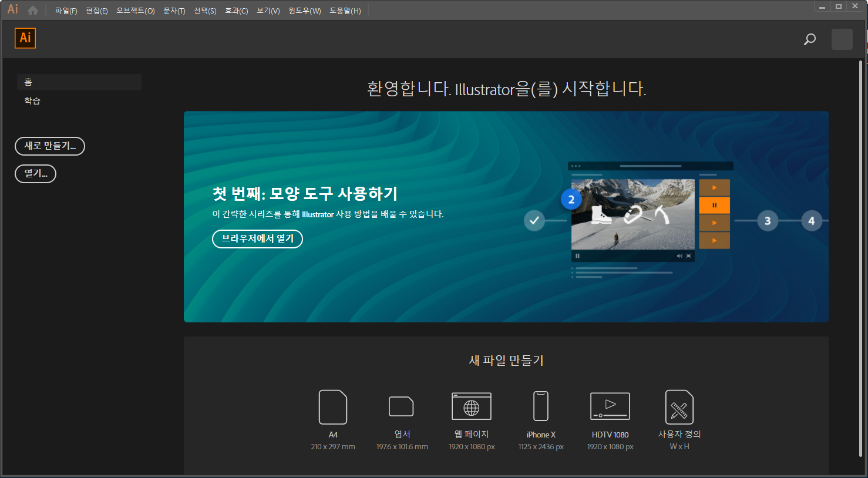The image size is (868, 478).
Task: Click the tutorial video thumbnail in banner
Action: 633,214
